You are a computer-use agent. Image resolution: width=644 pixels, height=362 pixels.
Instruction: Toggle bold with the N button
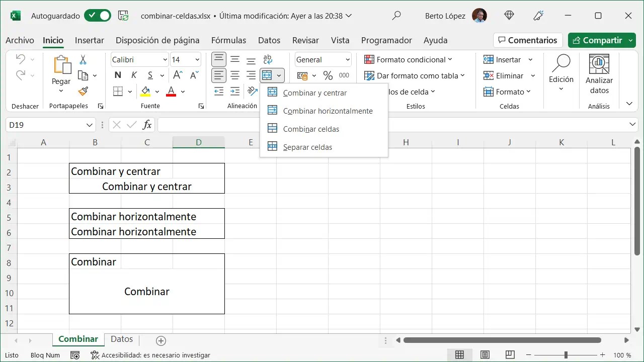(x=117, y=75)
